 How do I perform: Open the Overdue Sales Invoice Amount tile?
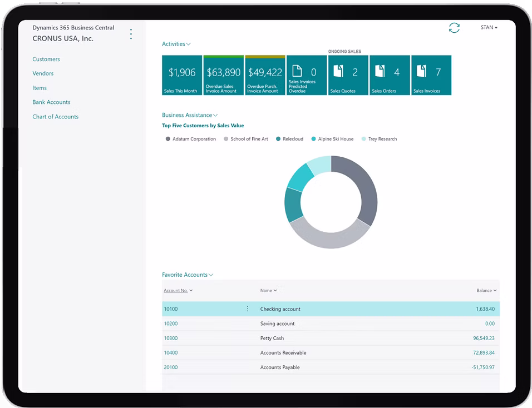[x=223, y=75]
